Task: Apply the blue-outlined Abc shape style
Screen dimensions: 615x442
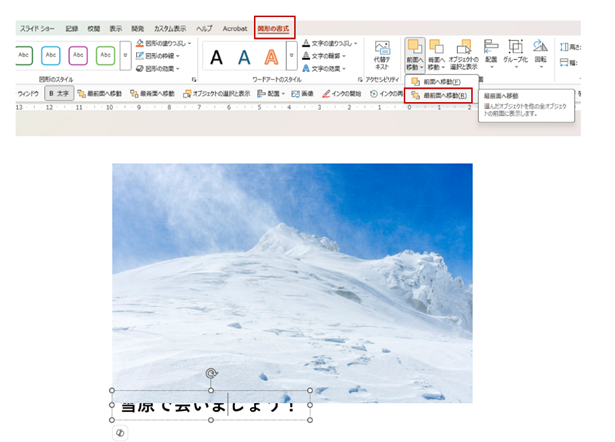Action: [x=51, y=55]
